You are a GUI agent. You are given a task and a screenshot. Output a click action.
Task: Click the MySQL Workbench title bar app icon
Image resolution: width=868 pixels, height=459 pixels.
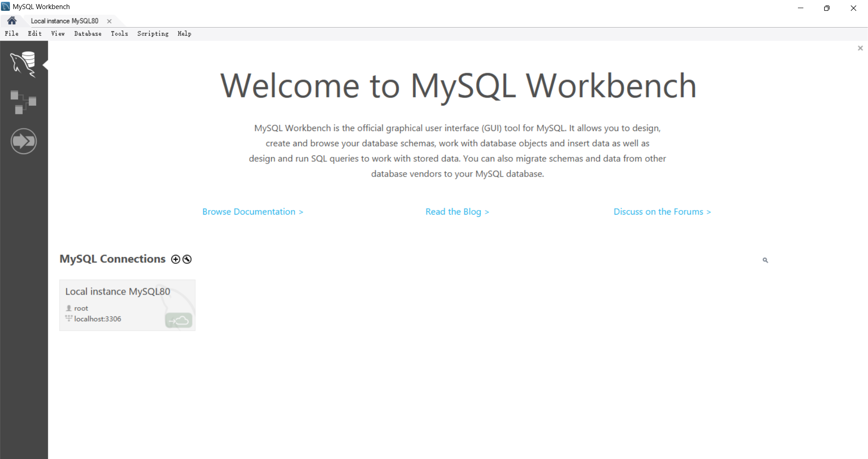pyautogui.click(x=5, y=7)
